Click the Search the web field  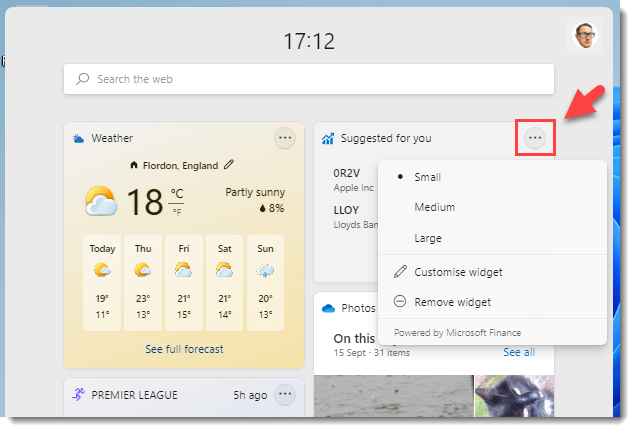[309, 79]
